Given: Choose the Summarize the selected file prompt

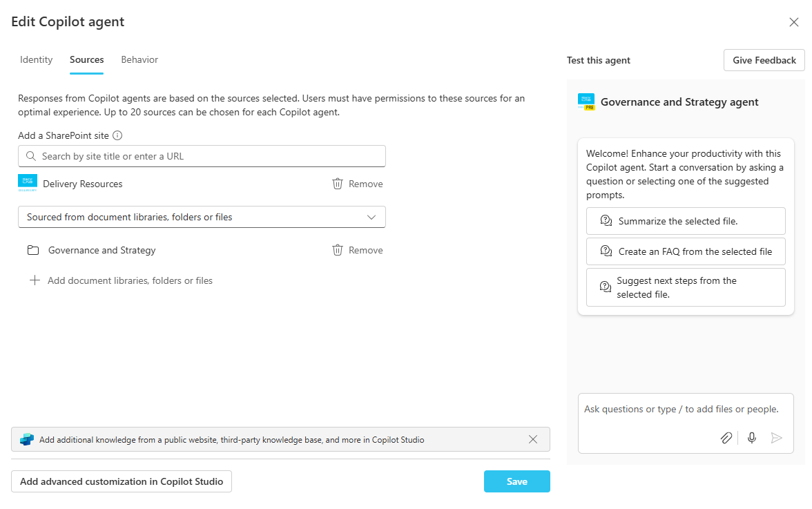Looking at the screenshot, I should [x=686, y=221].
